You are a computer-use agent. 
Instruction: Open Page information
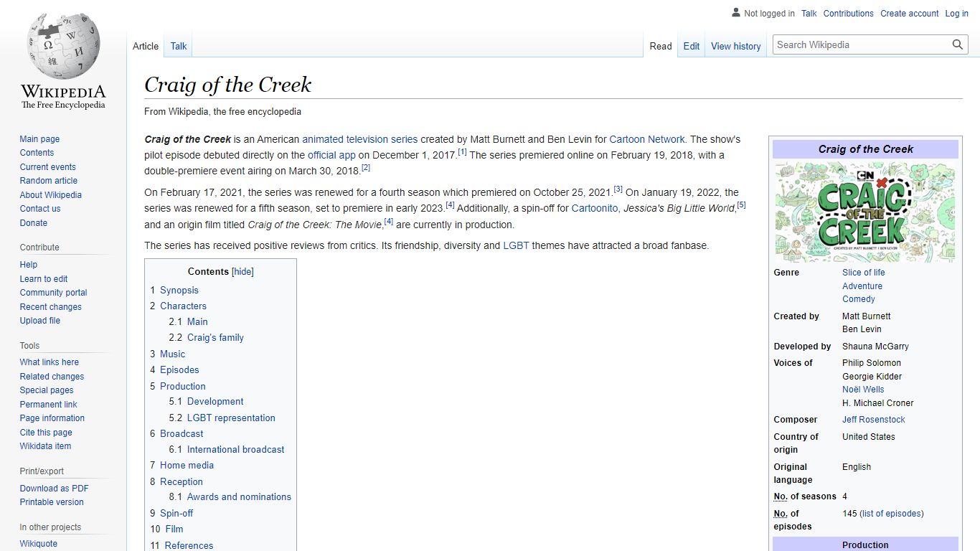(x=52, y=418)
